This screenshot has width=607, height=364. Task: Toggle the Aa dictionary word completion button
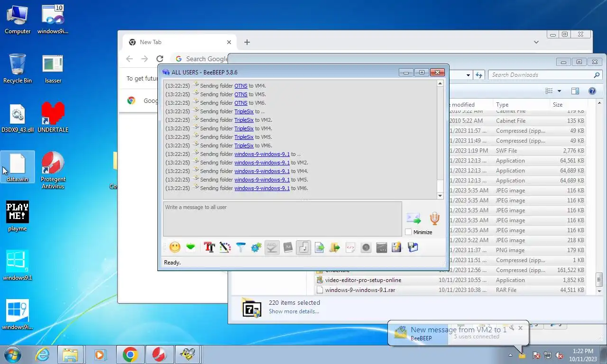tap(288, 247)
